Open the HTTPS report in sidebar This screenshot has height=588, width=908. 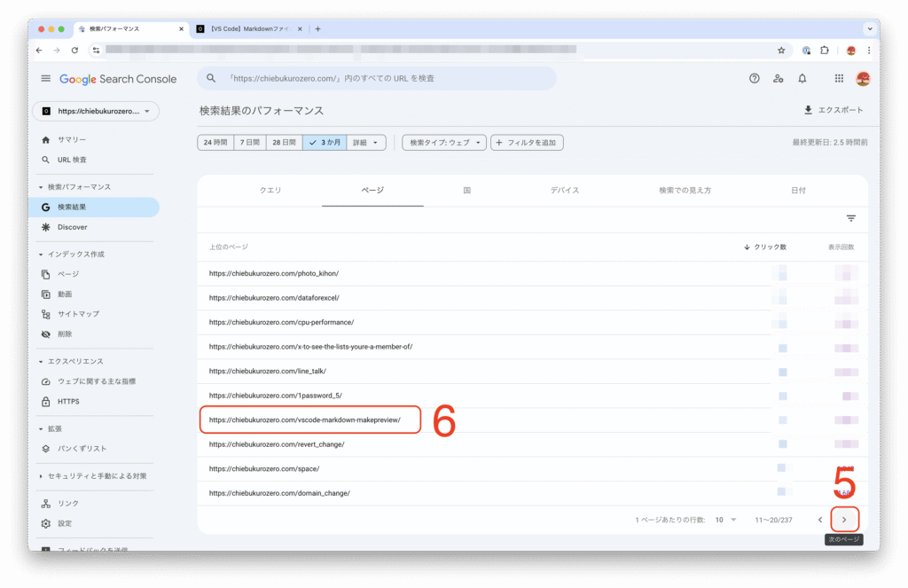coord(96,402)
